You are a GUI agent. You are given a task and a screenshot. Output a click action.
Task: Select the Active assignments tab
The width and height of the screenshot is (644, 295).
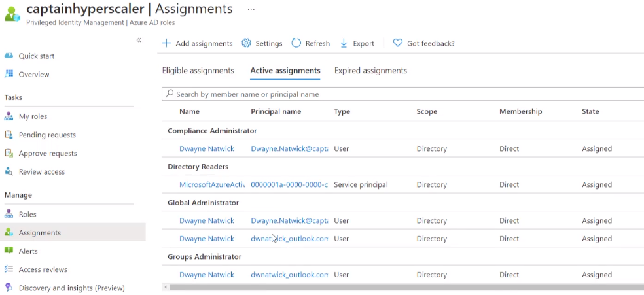[x=285, y=71]
